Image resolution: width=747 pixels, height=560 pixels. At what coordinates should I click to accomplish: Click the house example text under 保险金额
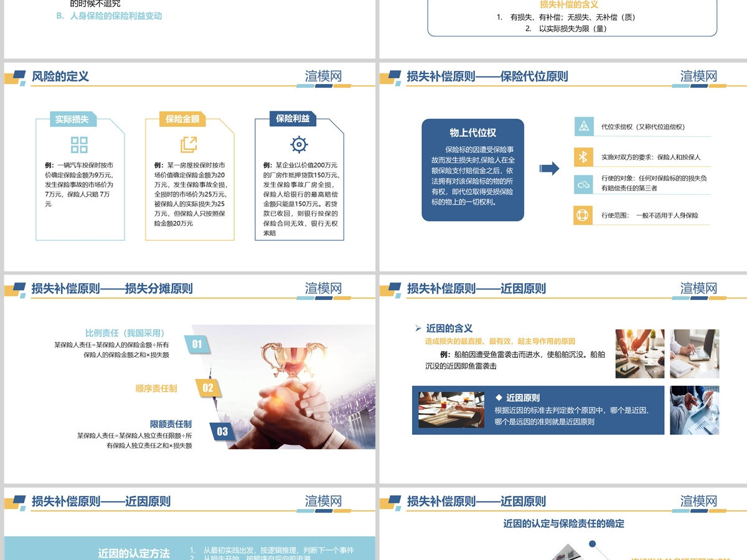pos(190,194)
